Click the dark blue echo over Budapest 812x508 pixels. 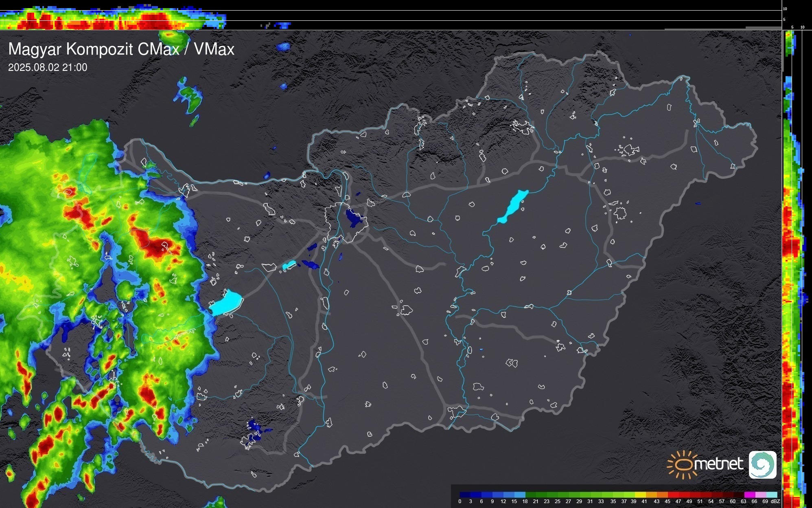[x=353, y=218]
